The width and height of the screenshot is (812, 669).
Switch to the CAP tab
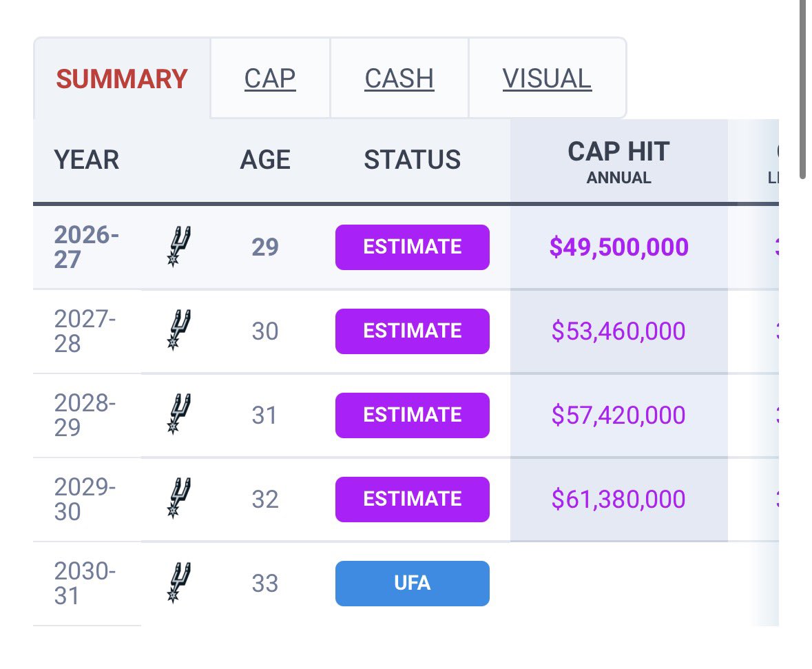coord(270,79)
